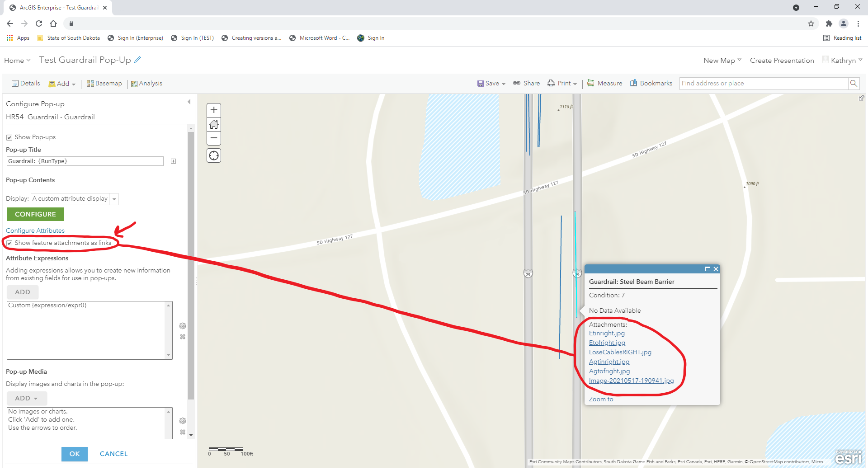Open the Configure Attributes link
The image size is (868, 470).
(x=35, y=230)
